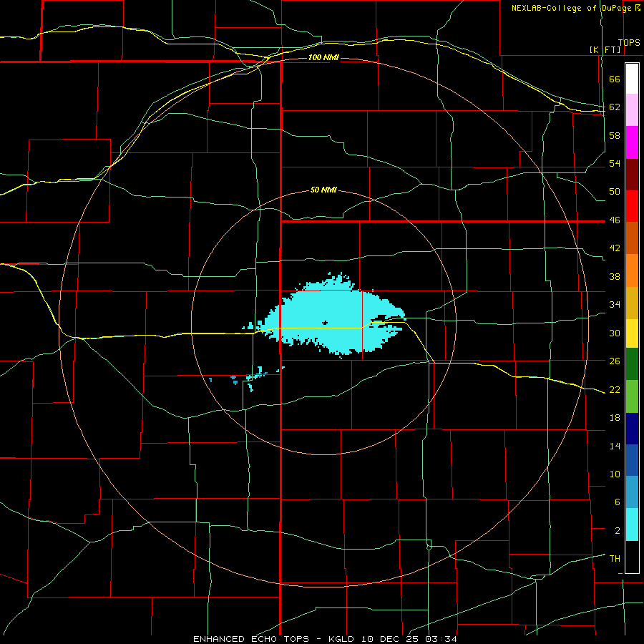
Task: Click the cyan swatch beside 2
Action: (x=632, y=525)
